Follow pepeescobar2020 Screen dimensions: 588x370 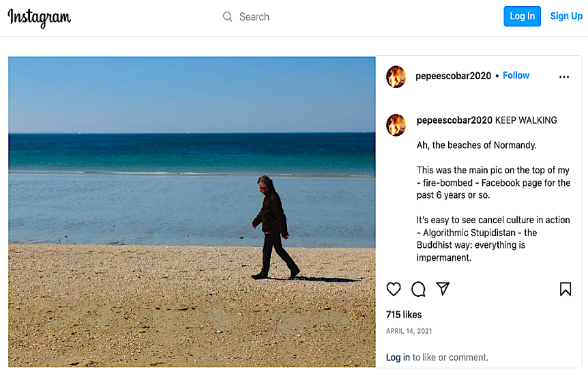(x=516, y=76)
